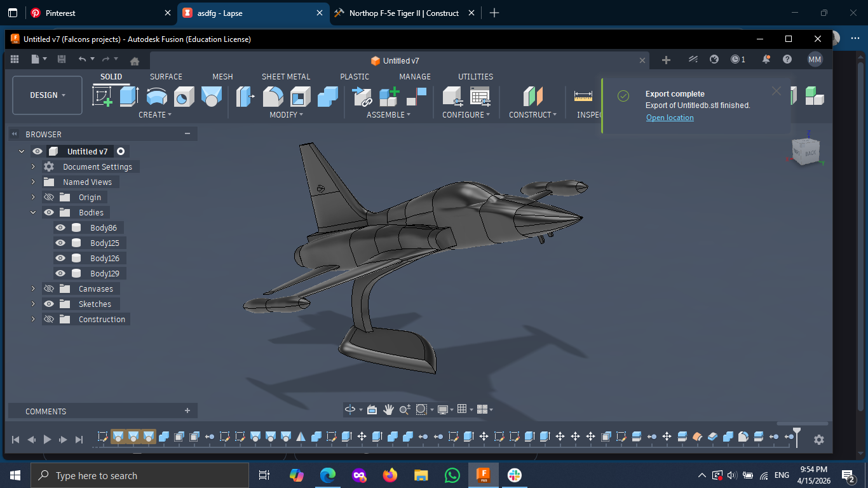Click the Mirror feature in the timeline
This screenshot has height=488, width=868.
coord(301,437)
